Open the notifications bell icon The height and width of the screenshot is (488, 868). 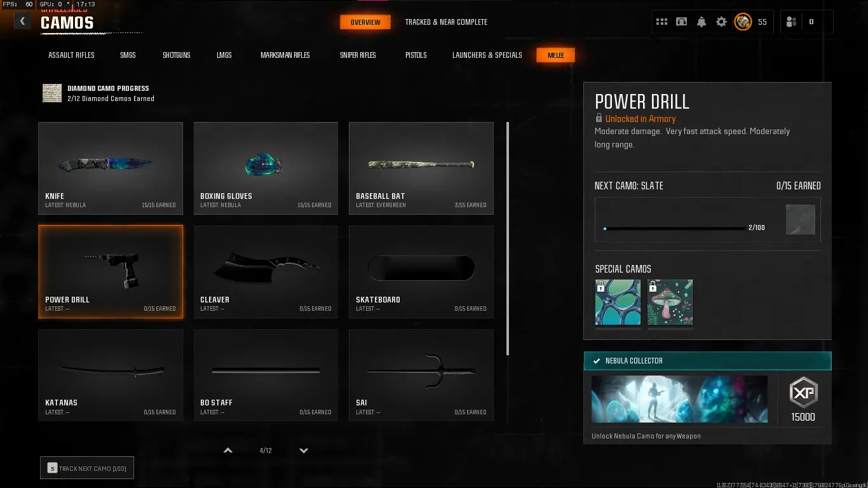coord(702,22)
